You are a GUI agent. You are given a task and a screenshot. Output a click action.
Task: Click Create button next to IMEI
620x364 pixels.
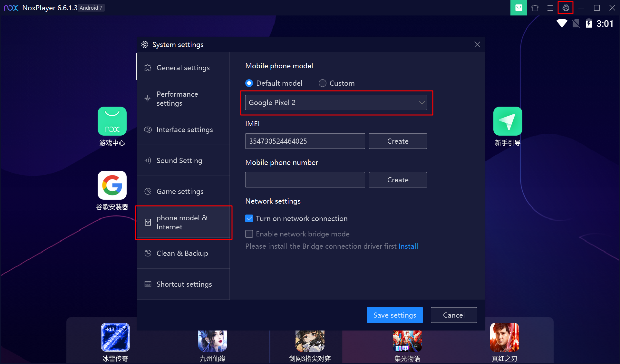coord(398,141)
